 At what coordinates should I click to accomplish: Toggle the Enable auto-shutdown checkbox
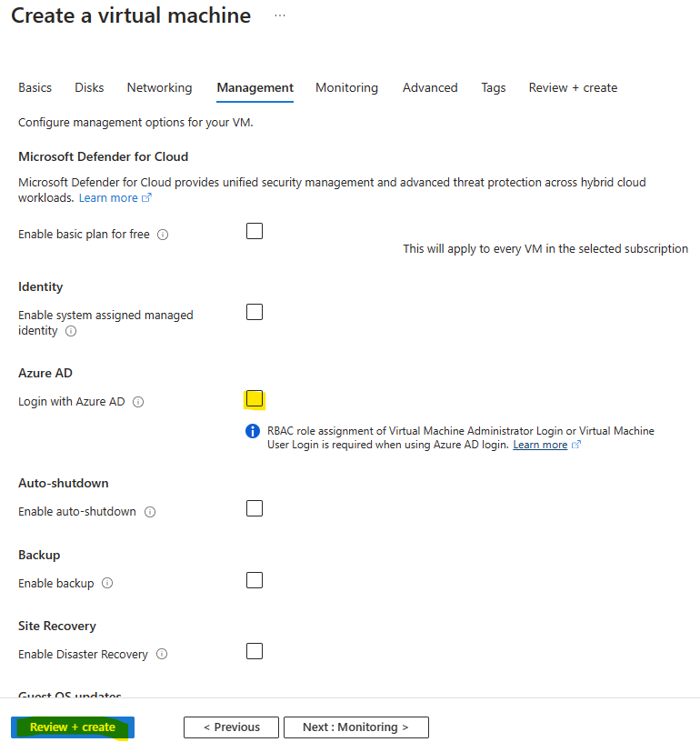tap(255, 508)
